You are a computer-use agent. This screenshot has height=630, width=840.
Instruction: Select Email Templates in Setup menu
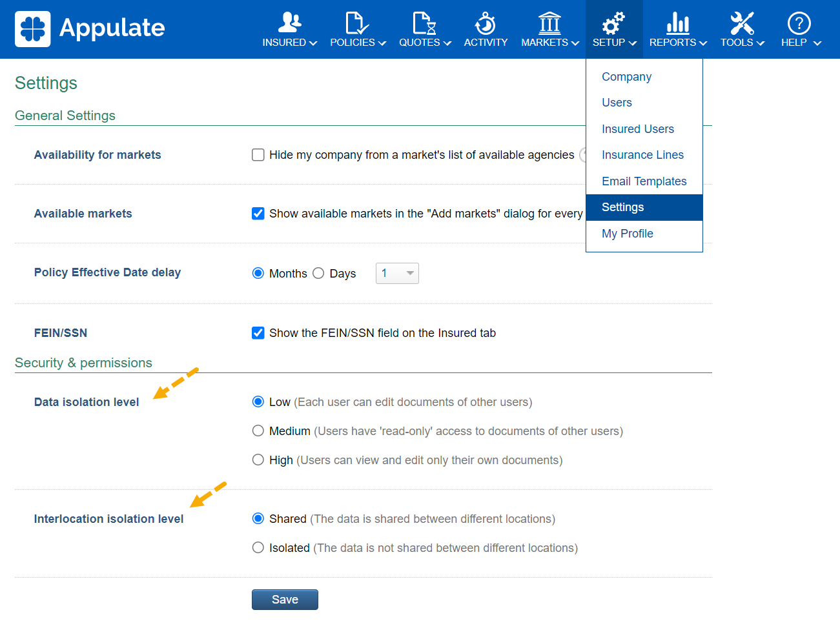point(644,181)
